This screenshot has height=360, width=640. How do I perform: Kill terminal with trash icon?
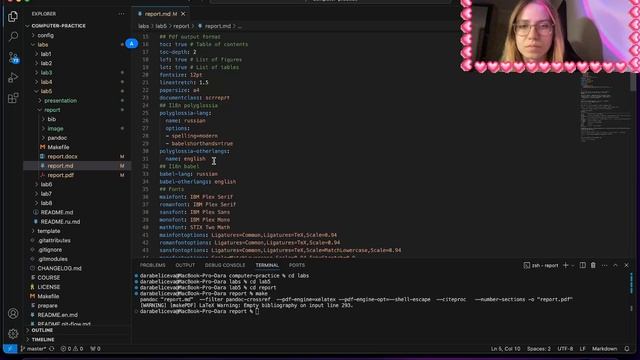click(593, 265)
